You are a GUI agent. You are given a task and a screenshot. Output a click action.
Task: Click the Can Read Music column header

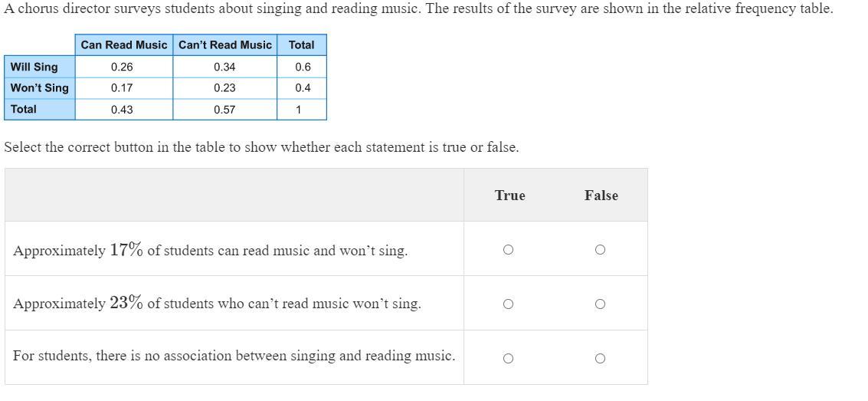pos(124,45)
